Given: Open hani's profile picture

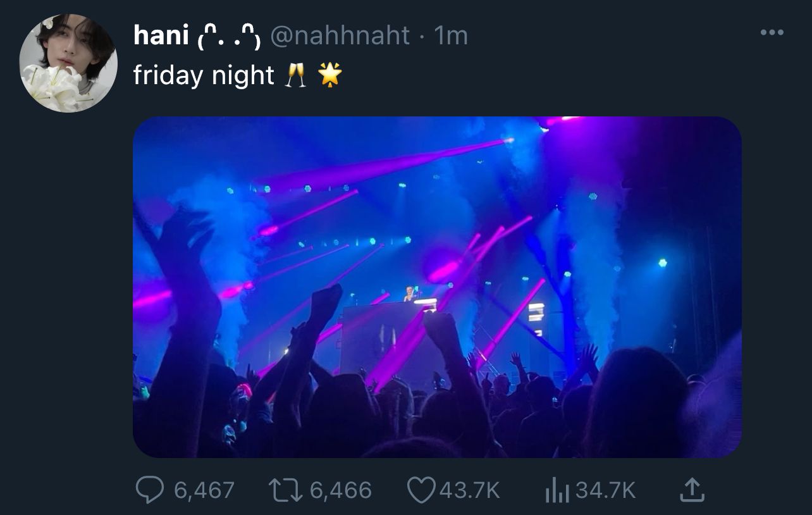Looking at the screenshot, I should click(x=68, y=63).
